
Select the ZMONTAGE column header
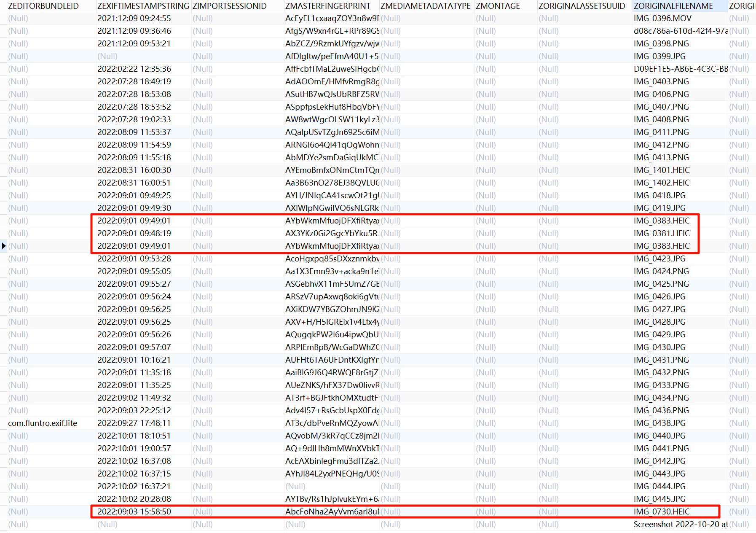[498, 6]
